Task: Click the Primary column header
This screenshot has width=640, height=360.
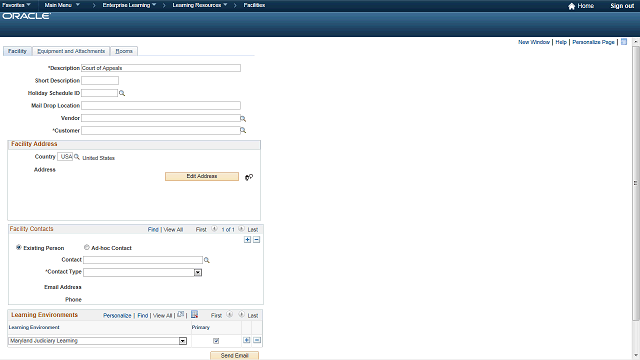Action: (x=200, y=327)
